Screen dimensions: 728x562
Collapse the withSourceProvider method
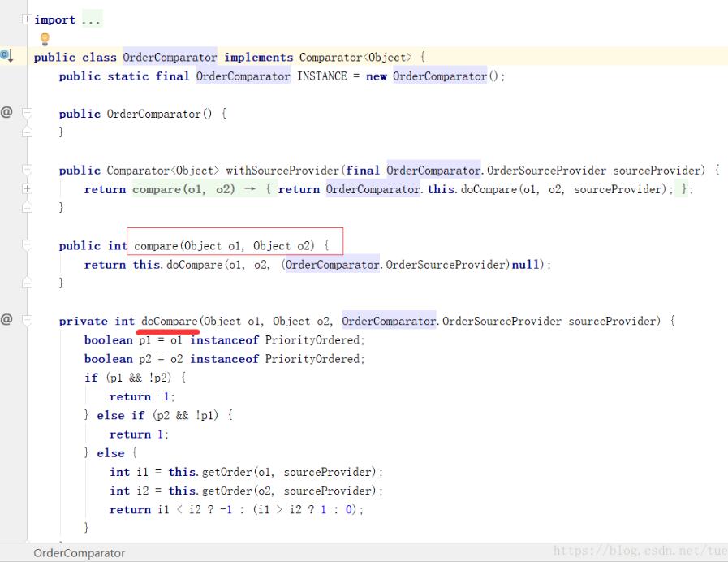pyautogui.click(x=28, y=169)
